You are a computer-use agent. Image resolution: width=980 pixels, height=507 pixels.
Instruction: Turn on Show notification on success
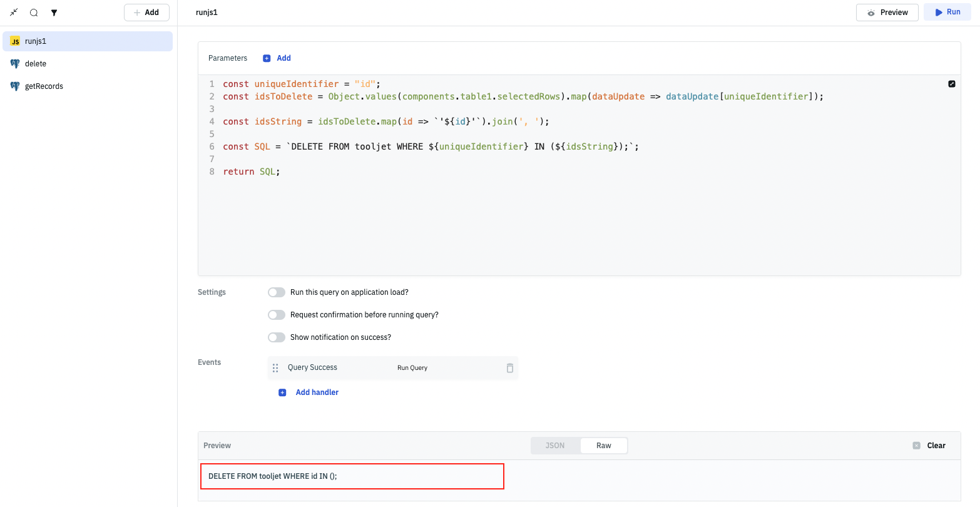277,337
